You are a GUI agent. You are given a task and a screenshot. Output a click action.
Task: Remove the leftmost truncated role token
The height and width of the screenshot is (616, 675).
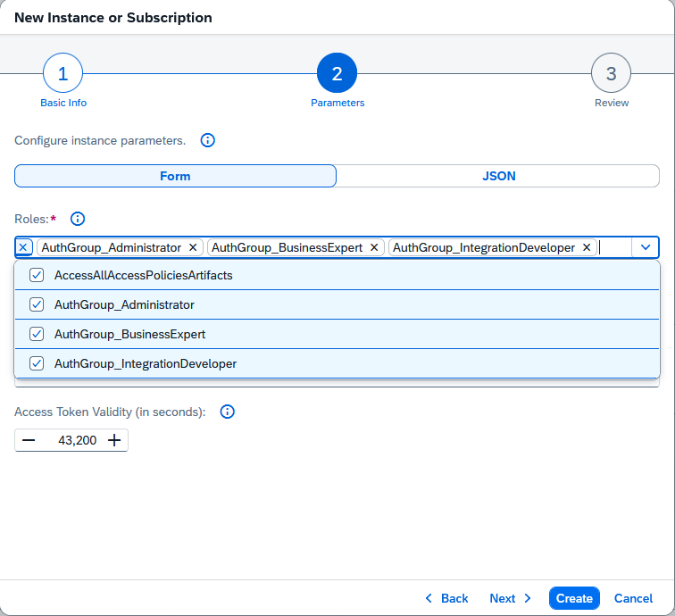coord(23,247)
